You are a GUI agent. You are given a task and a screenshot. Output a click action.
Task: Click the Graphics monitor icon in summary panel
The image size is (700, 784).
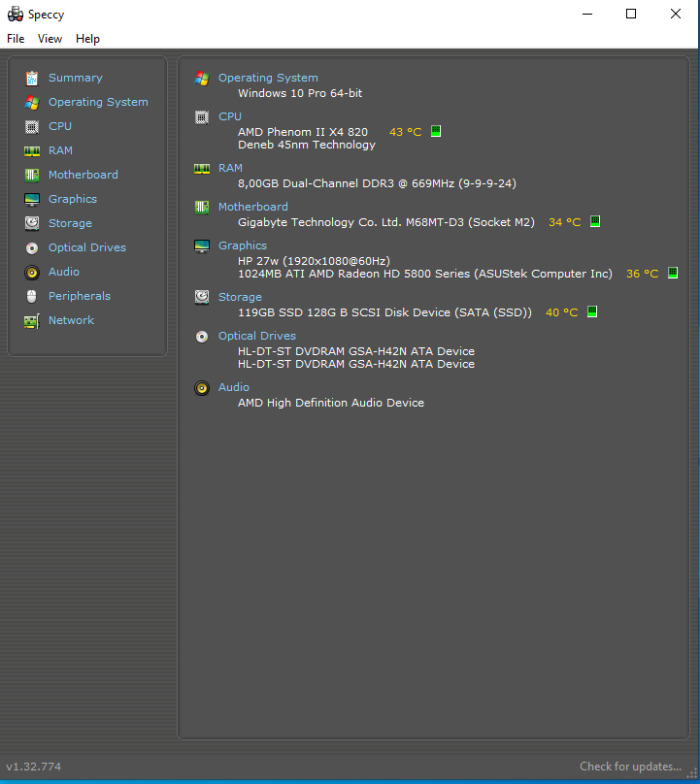(x=202, y=246)
